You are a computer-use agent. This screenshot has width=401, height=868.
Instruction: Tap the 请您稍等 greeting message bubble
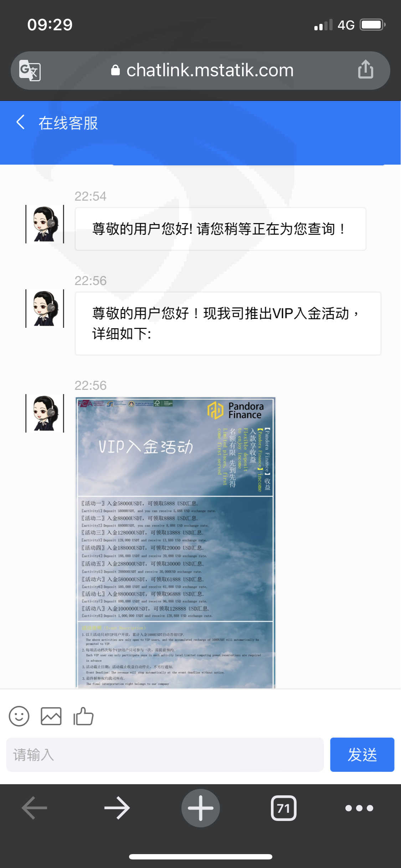(x=221, y=229)
